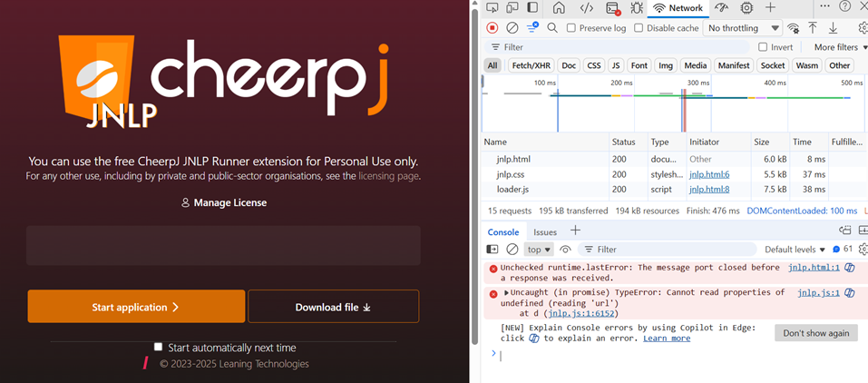Expand the Uncaught TypeError message triangle
Screen dimensions: 868x383
[x=506, y=292]
